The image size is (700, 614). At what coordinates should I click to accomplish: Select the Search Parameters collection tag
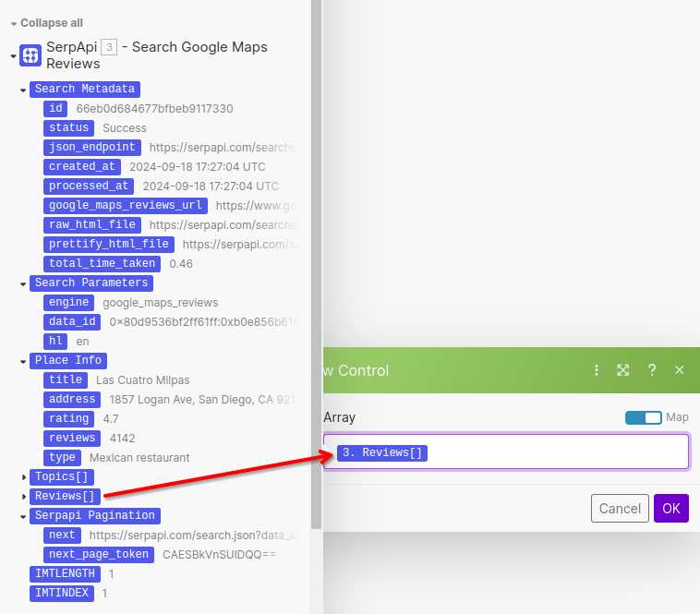click(91, 283)
